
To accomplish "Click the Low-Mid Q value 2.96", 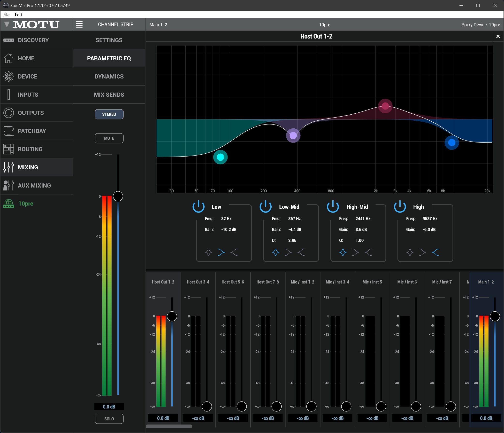I will click(x=292, y=240).
